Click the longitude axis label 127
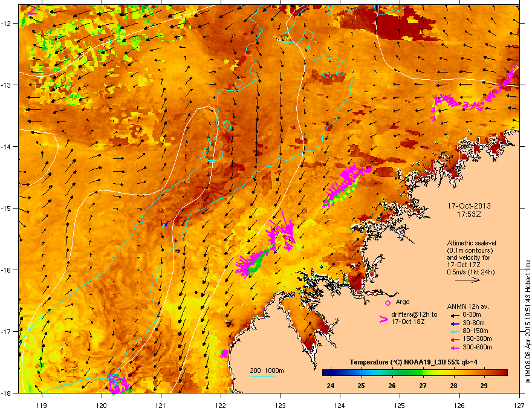Image resolution: width=532 pixels, height=411 pixels. click(519, 405)
